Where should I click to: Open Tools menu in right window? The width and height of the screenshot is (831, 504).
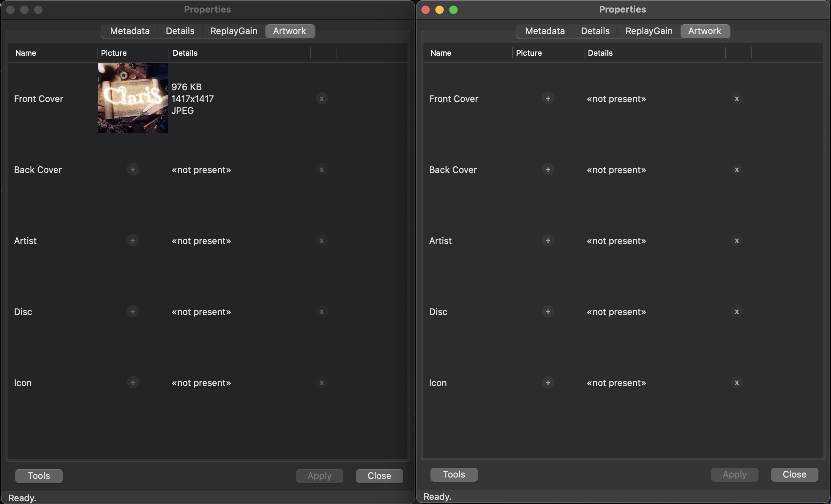click(x=454, y=474)
